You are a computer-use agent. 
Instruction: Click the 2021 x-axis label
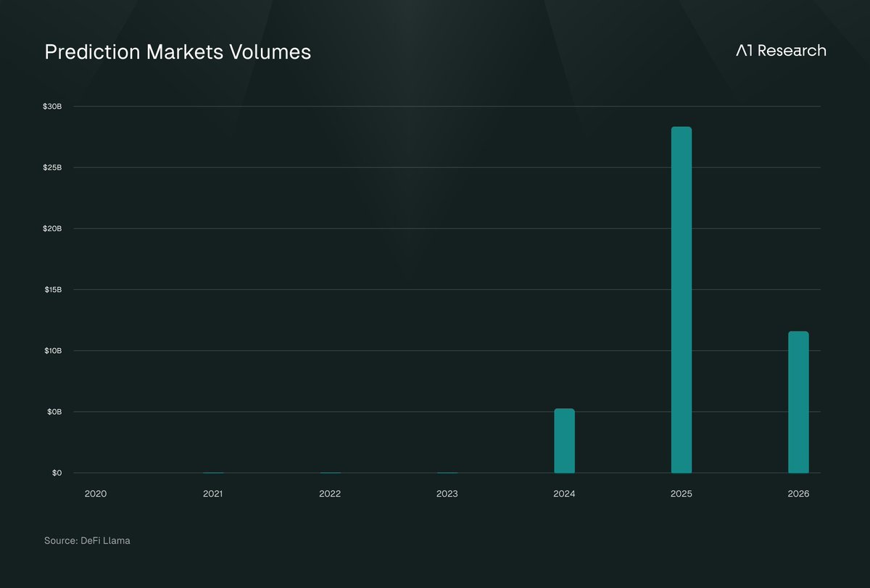[x=212, y=494]
